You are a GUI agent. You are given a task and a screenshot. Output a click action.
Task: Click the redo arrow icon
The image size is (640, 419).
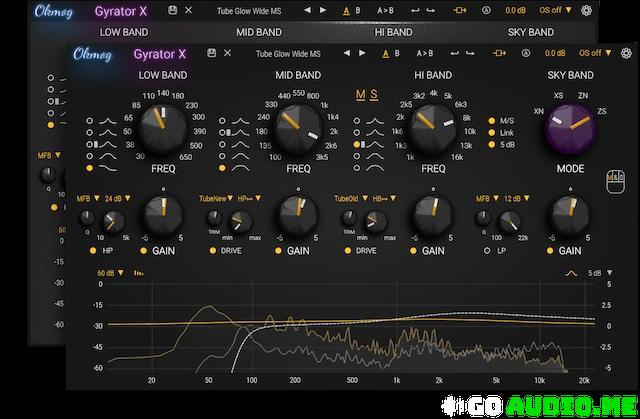469,53
